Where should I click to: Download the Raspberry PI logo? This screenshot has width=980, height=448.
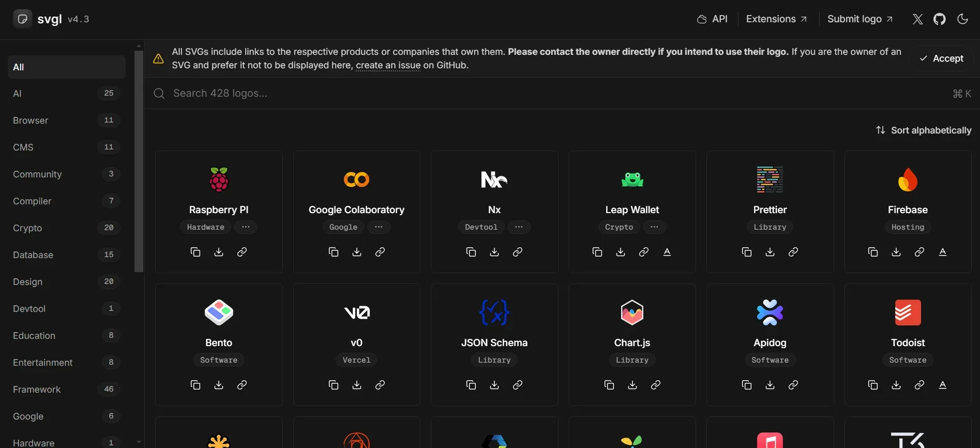(x=219, y=252)
